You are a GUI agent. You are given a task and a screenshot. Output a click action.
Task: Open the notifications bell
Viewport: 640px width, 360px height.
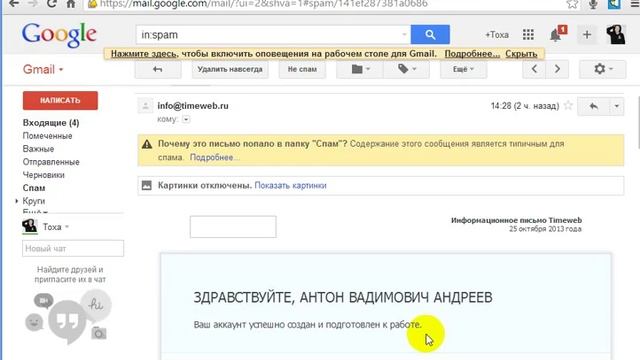557,34
